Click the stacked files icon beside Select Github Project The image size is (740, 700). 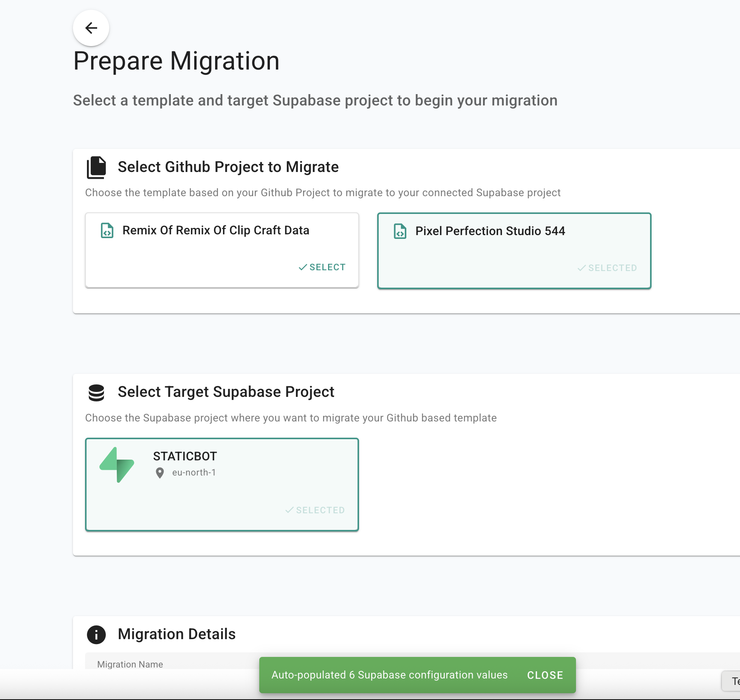[96, 167]
